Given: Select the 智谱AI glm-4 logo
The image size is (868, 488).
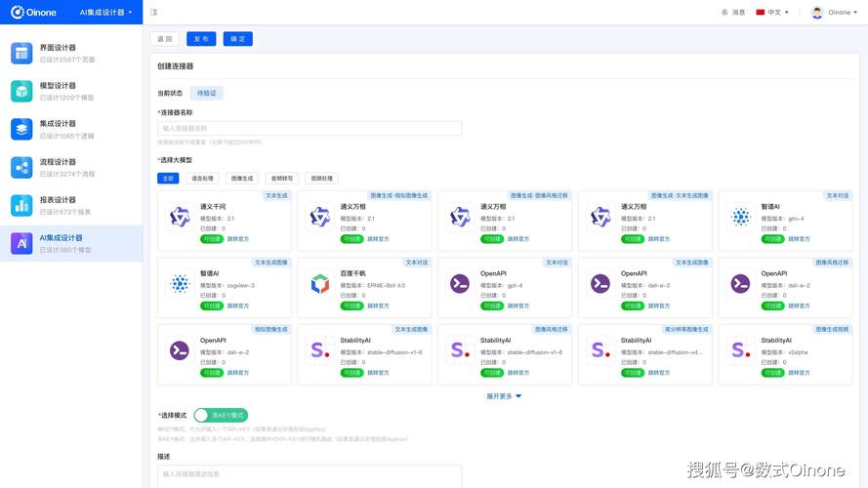Looking at the screenshot, I should click(741, 217).
